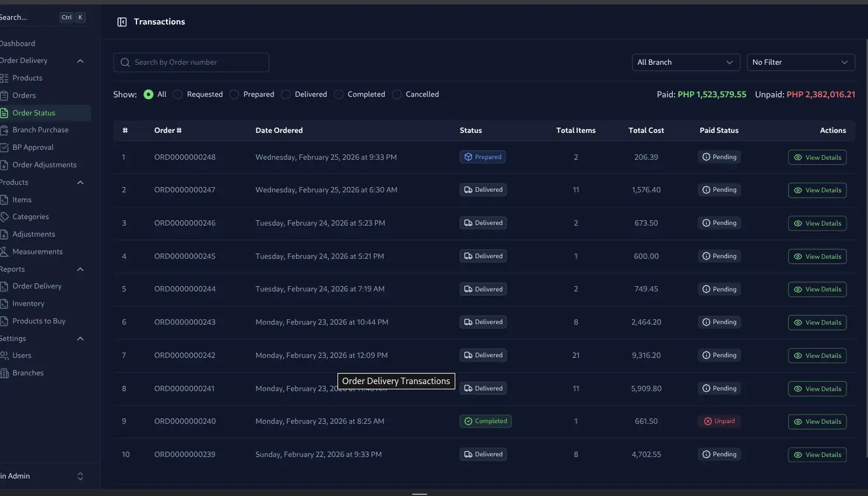868x496 pixels.
Task: Open the Users settings icon
Action: (x=5, y=355)
